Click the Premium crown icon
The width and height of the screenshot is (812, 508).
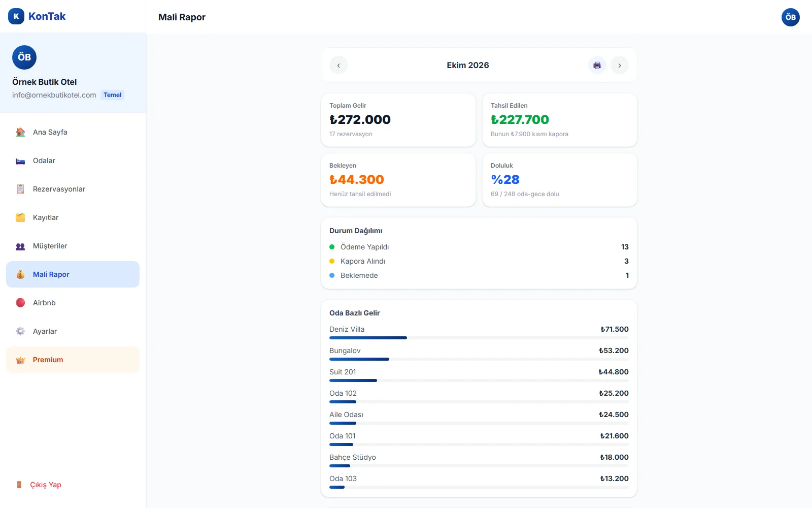pyautogui.click(x=20, y=360)
